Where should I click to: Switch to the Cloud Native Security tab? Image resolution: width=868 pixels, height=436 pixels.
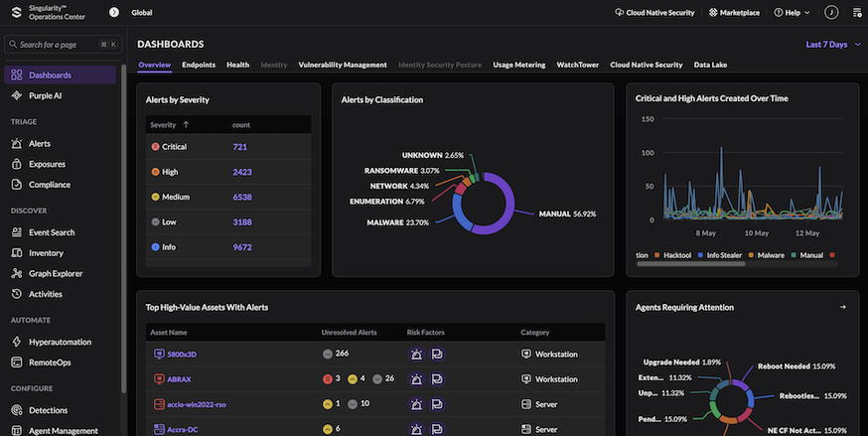point(646,65)
